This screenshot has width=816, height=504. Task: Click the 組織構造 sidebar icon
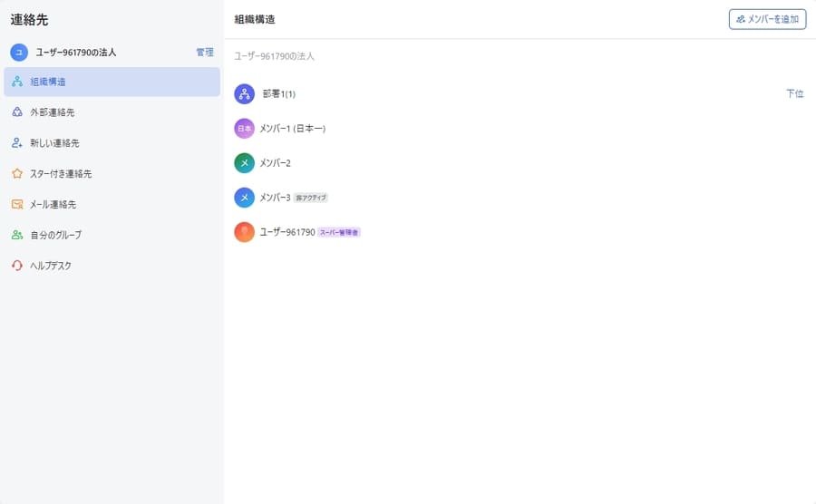point(17,82)
